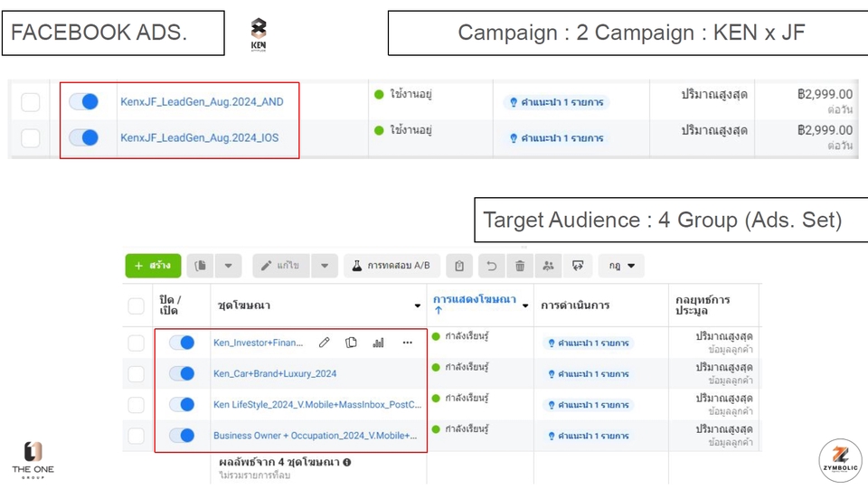Click the recommendation pill in the Ken_Investor row
Screen dimensions: 868x489
tap(588, 343)
